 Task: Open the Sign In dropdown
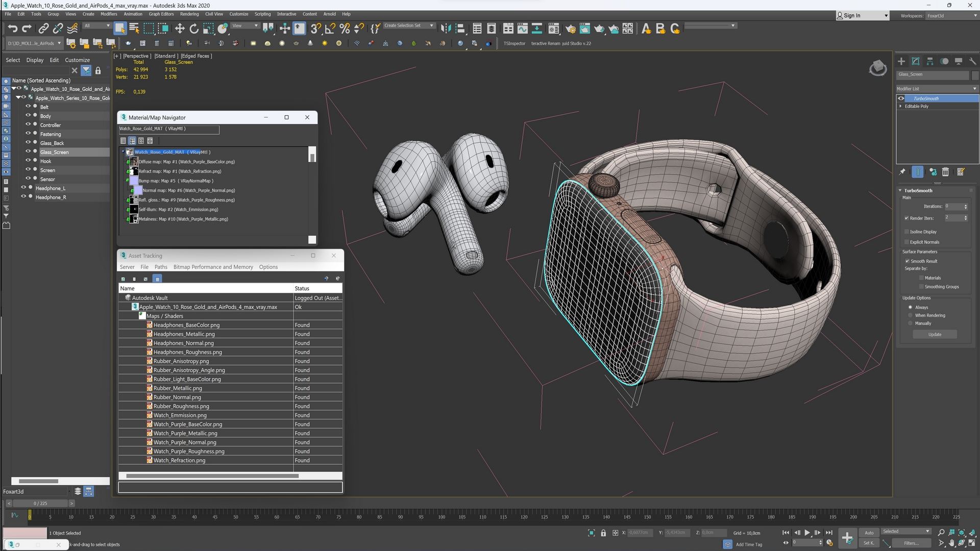(x=863, y=16)
